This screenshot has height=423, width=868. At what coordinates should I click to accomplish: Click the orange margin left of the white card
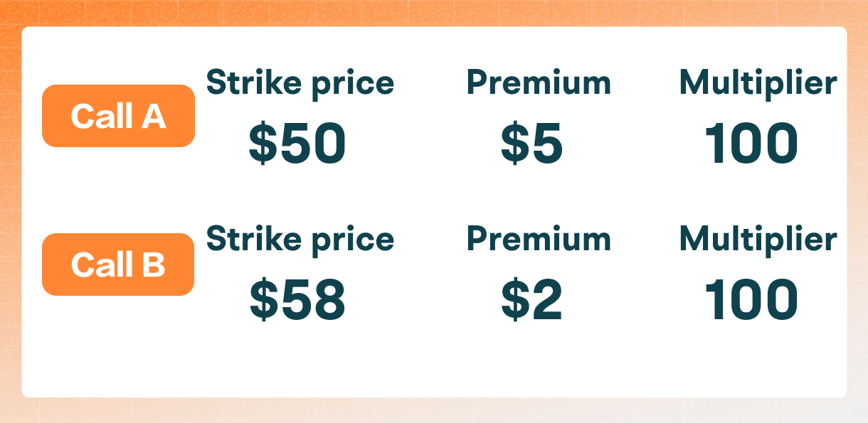(10, 213)
